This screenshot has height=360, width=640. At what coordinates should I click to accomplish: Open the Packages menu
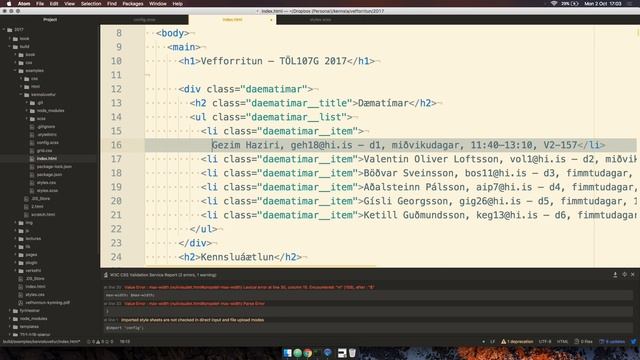tap(133, 4)
